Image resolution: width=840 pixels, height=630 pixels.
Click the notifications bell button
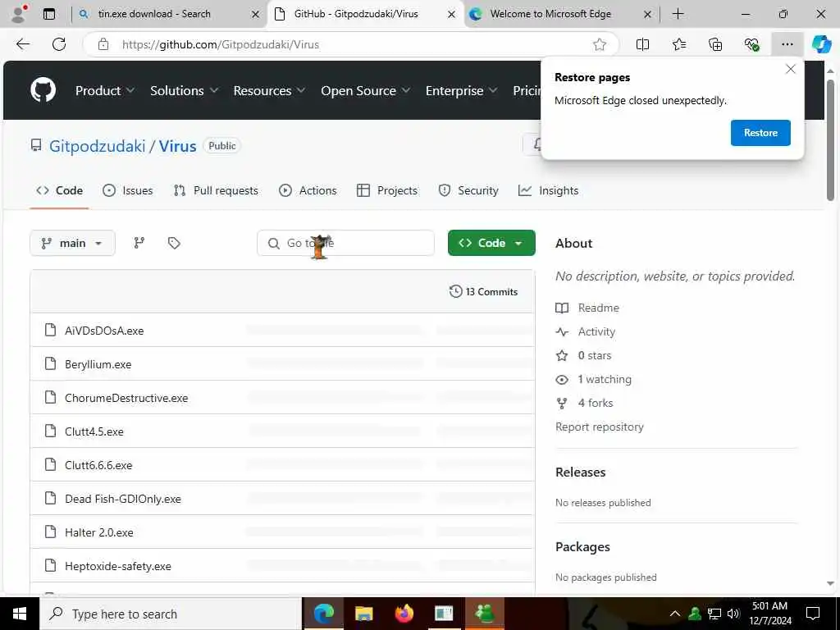pyautogui.click(x=536, y=144)
